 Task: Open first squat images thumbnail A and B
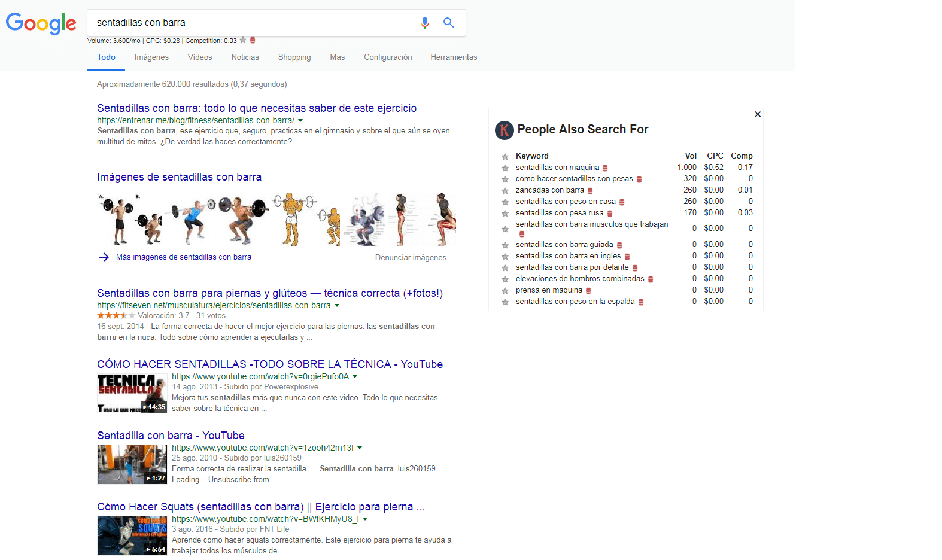pyautogui.click(x=130, y=220)
